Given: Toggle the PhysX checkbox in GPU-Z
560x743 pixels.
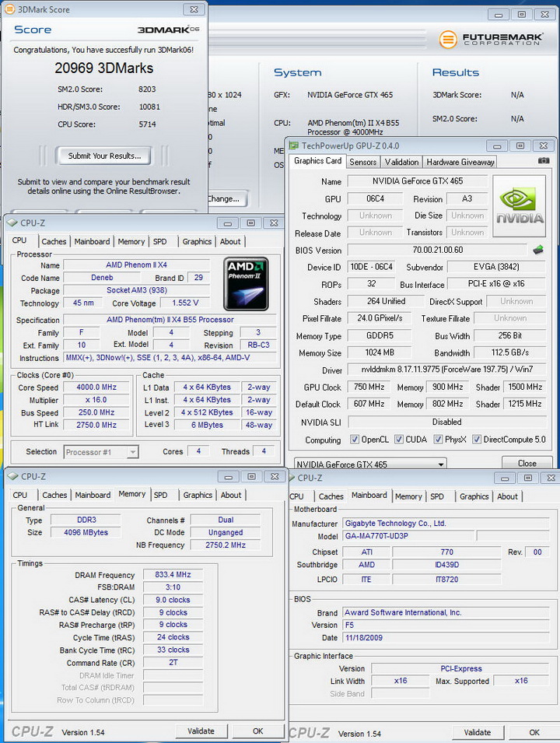Looking at the screenshot, I should [x=438, y=440].
